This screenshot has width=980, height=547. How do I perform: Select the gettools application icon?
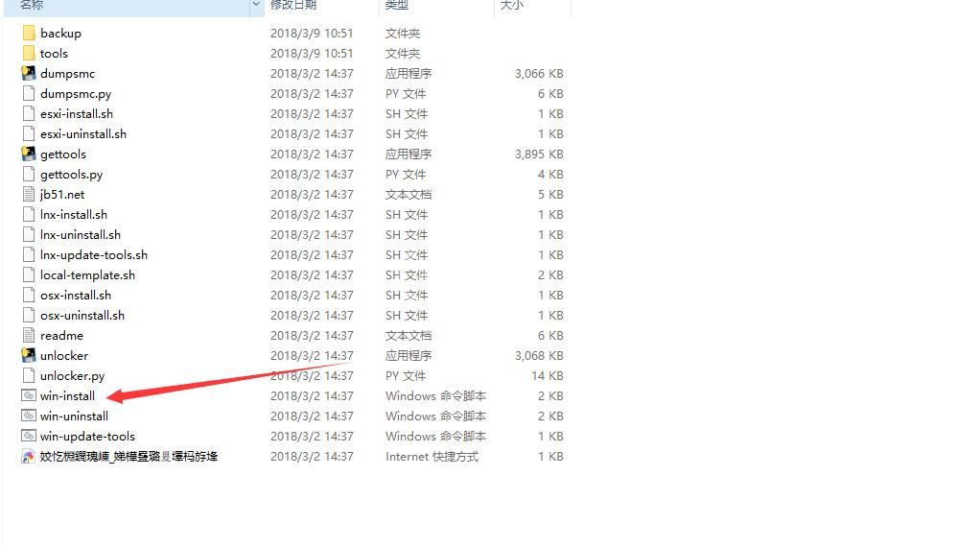coord(28,154)
